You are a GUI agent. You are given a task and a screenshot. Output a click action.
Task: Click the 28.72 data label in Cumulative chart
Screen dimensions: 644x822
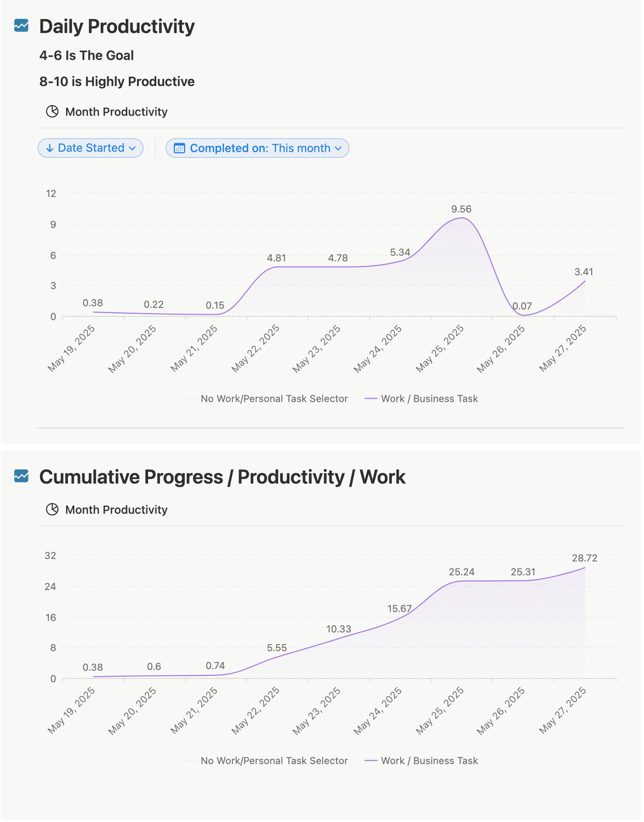pos(584,558)
